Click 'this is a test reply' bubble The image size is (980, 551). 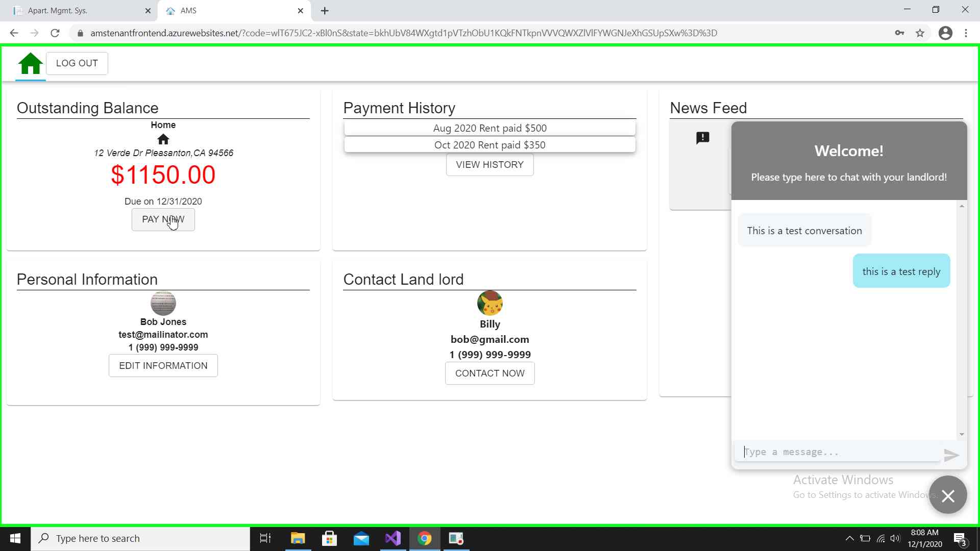point(901,271)
